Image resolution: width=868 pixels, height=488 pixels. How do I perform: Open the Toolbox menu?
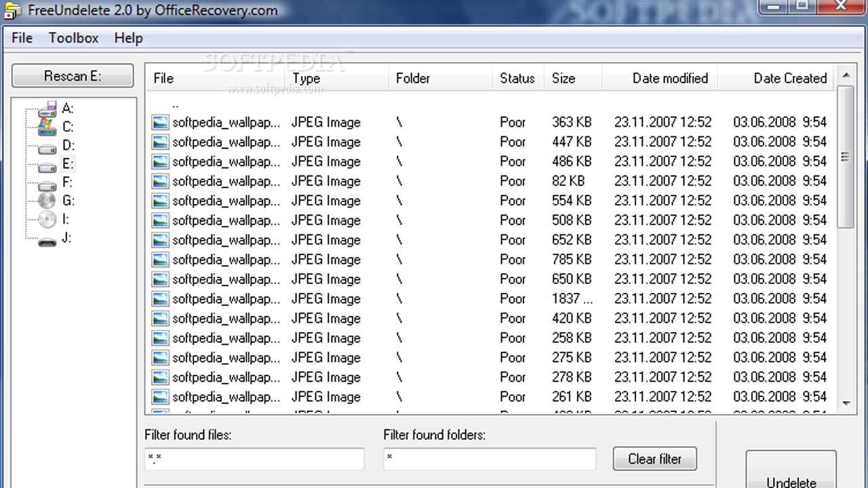[x=73, y=38]
